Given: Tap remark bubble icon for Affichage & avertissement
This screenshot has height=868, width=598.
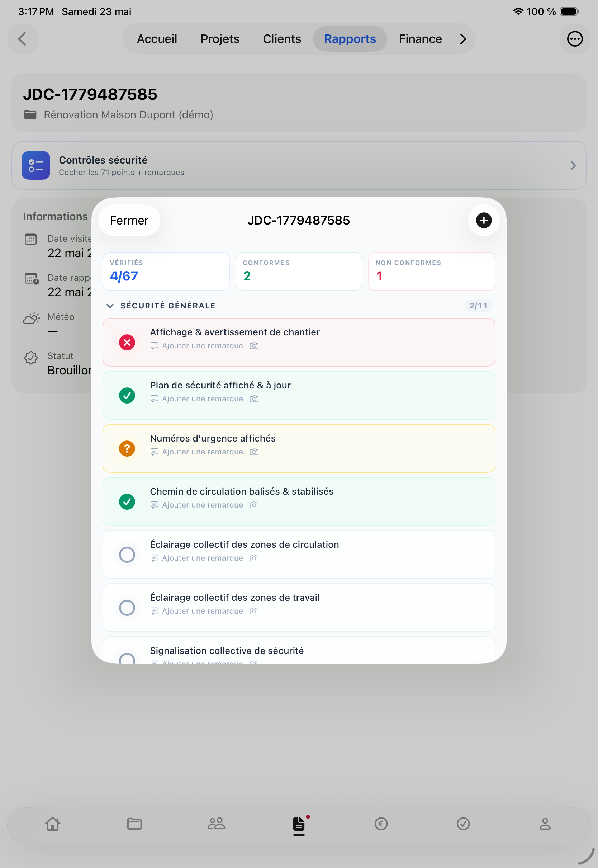Looking at the screenshot, I should coord(155,345).
